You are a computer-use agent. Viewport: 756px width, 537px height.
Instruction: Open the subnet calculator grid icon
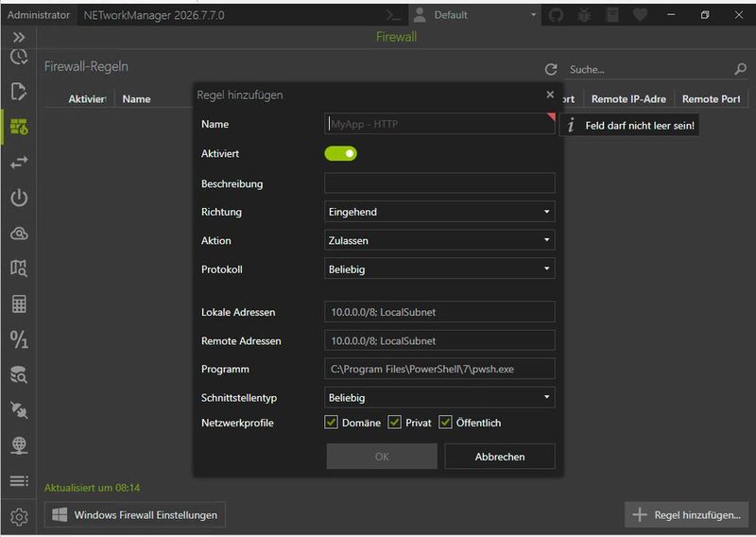tap(19, 304)
